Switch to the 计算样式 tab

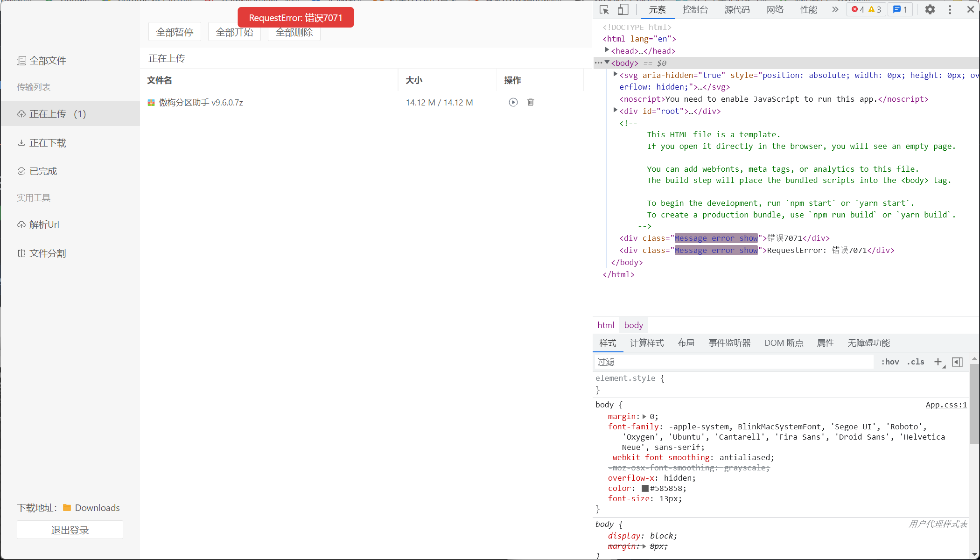(x=647, y=343)
